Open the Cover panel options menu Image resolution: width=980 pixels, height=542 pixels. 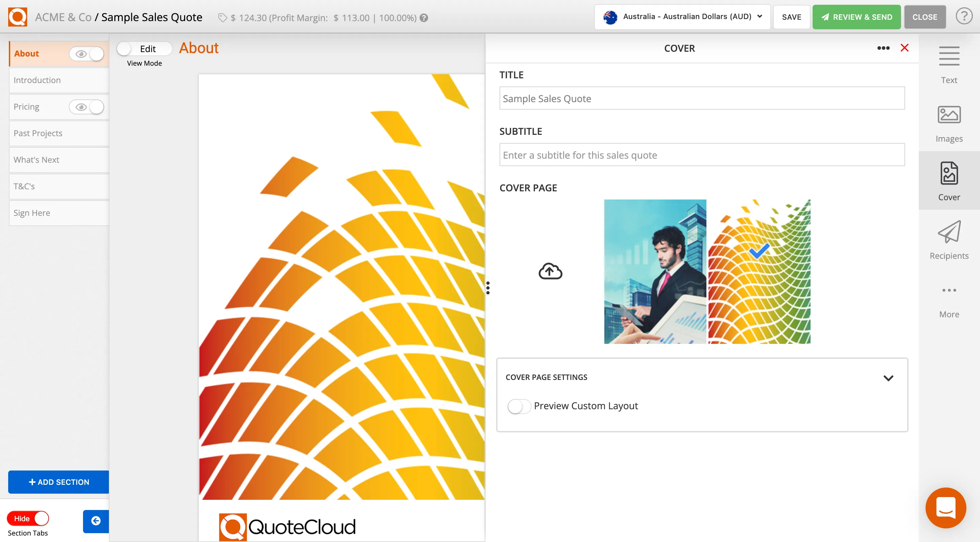(883, 48)
